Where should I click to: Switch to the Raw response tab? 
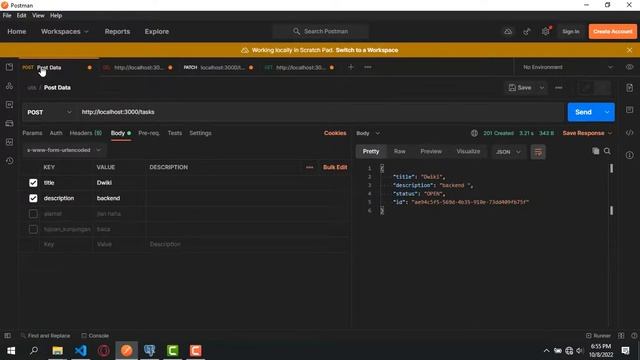[400, 151]
